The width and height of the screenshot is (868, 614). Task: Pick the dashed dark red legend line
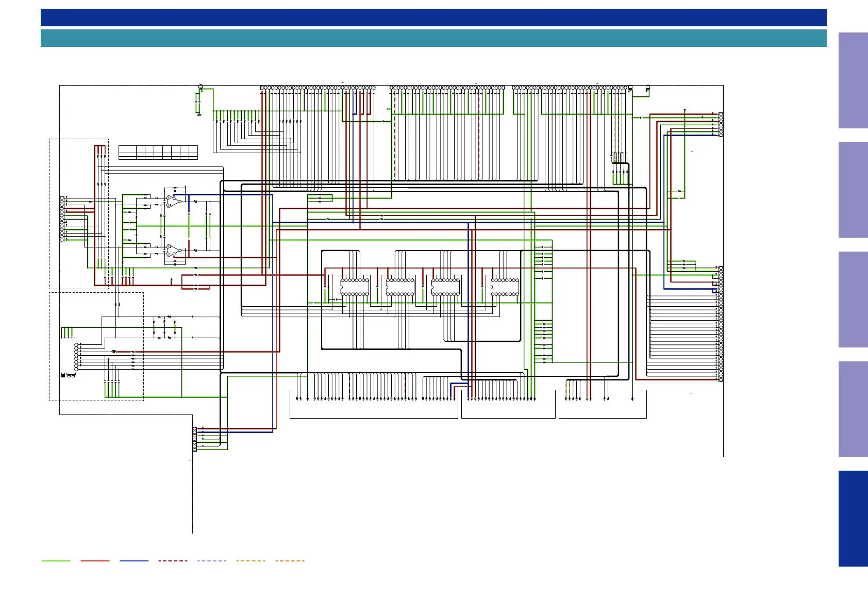coord(173,561)
